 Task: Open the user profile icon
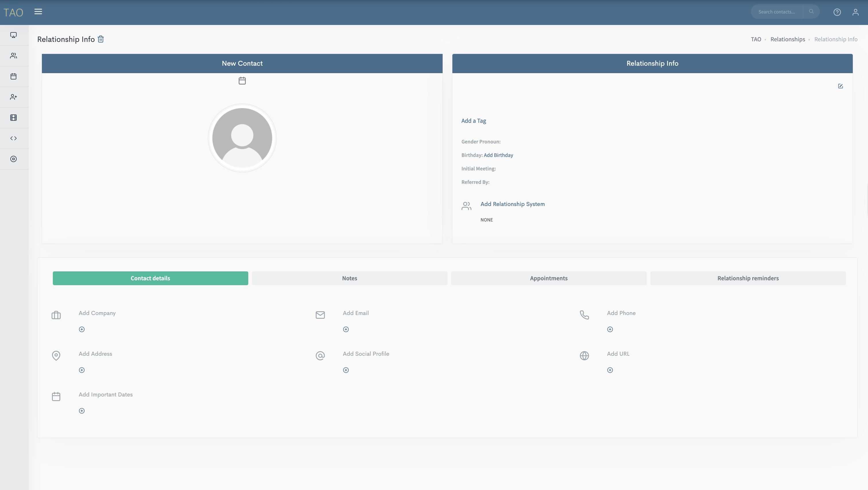855,12
